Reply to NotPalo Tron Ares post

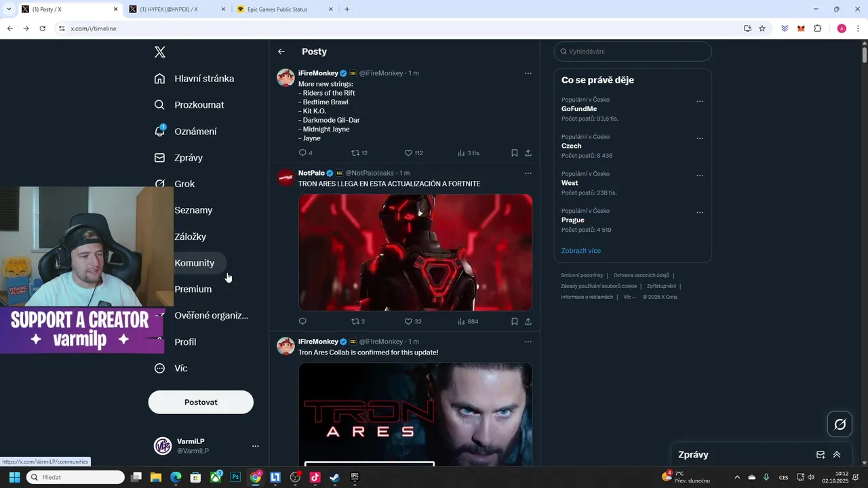coord(302,321)
